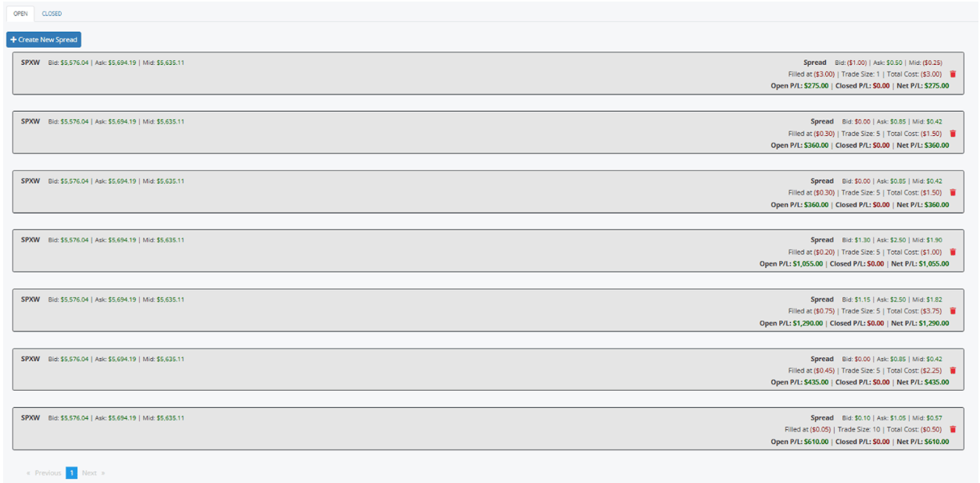Switch to the OPEN tab
Screen dimensions: 980x483
[x=20, y=13]
